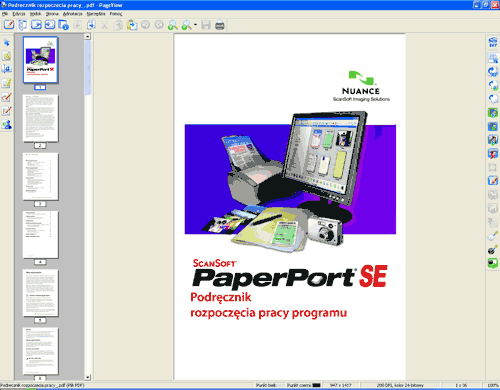
Task: Click the printer icon in the toolbar
Action: coord(220,25)
